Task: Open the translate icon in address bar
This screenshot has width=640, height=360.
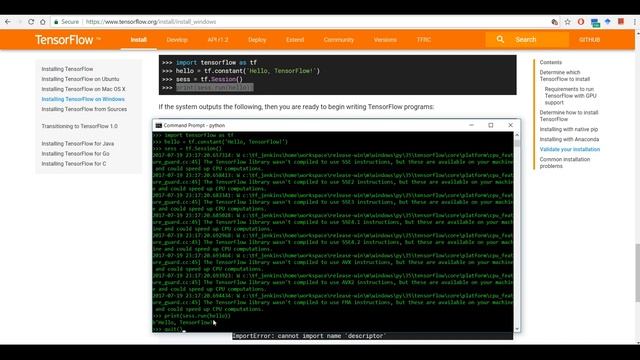Action: pyautogui.click(x=554, y=22)
